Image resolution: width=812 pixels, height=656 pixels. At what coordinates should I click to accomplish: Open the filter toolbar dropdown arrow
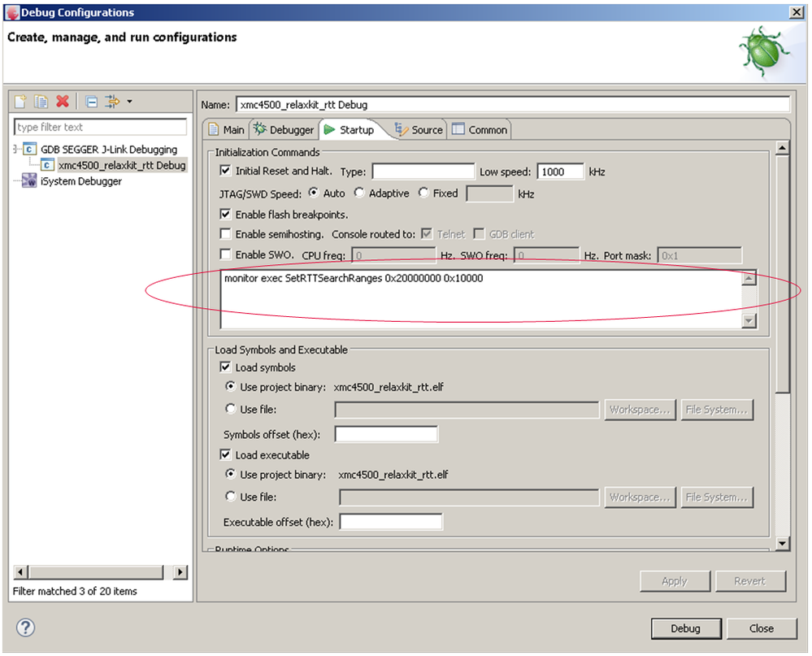(130, 101)
